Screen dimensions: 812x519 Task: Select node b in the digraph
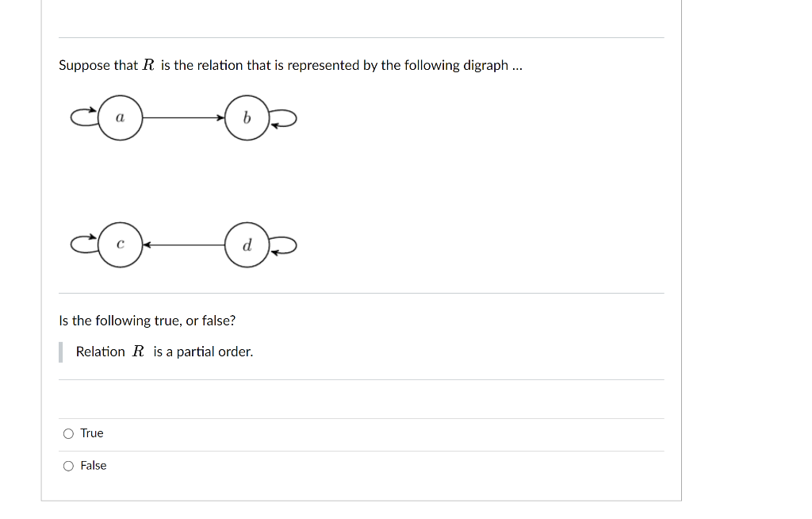(x=247, y=117)
